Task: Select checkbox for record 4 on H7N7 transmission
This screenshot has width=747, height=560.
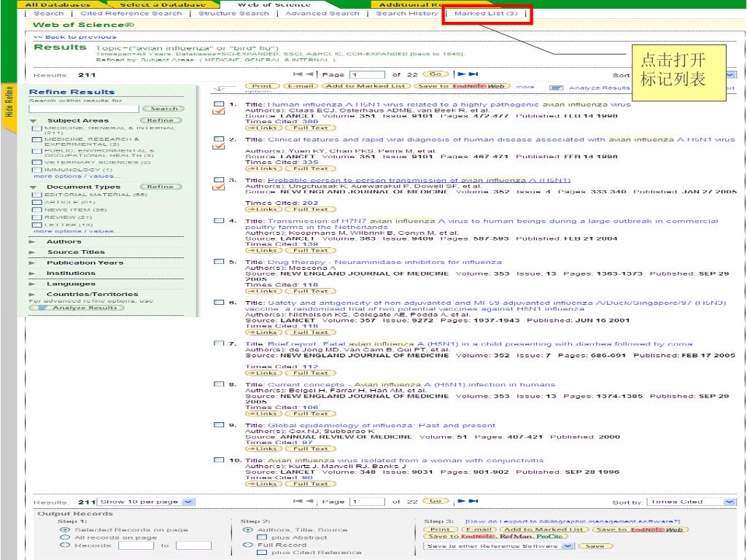Action: (219, 221)
